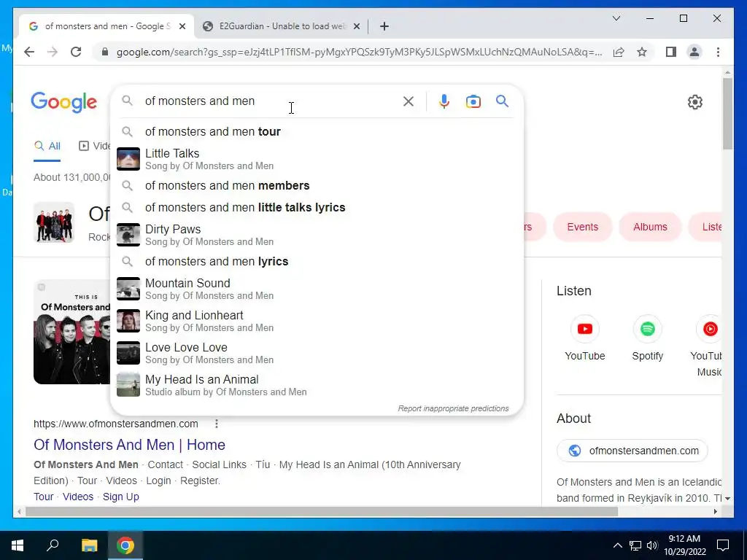The image size is (747, 560).
Task: Select My Head Is an Animal album suggestion
Action: coord(317,385)
